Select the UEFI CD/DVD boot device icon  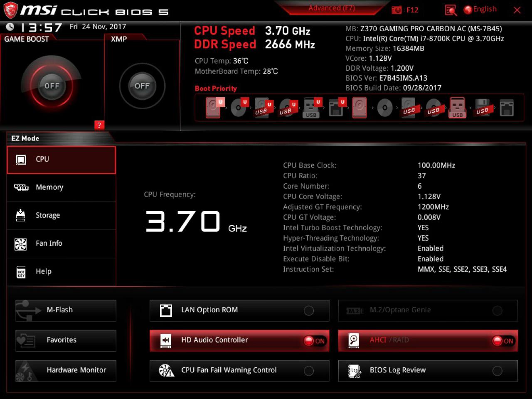click(239, 108)
